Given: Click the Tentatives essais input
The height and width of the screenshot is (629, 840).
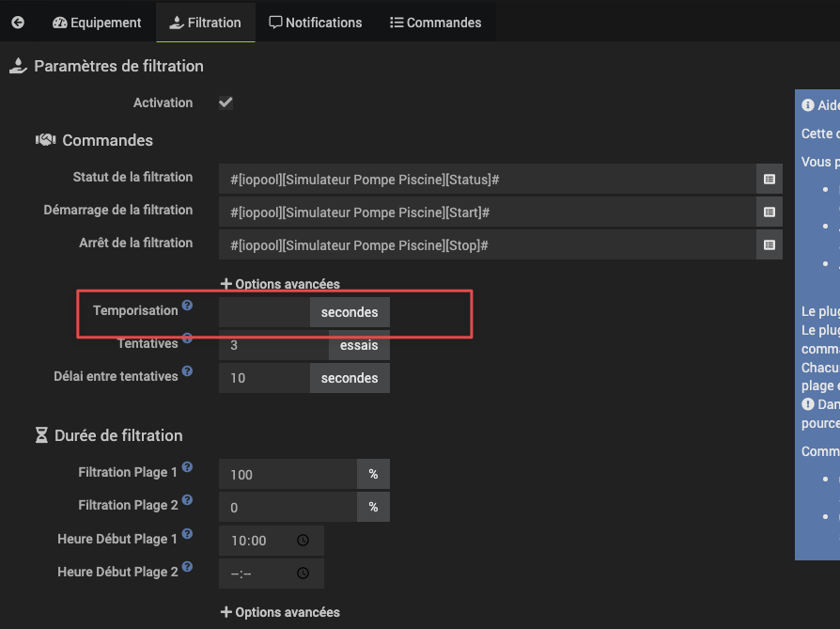Looking at the screenshot, I should click(273, 345).
